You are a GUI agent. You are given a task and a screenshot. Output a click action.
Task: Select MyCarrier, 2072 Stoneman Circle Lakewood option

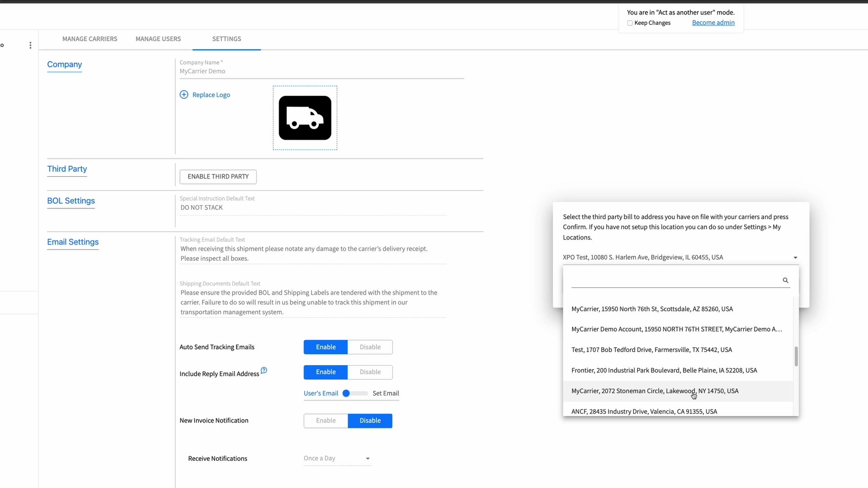coord(655,391)
